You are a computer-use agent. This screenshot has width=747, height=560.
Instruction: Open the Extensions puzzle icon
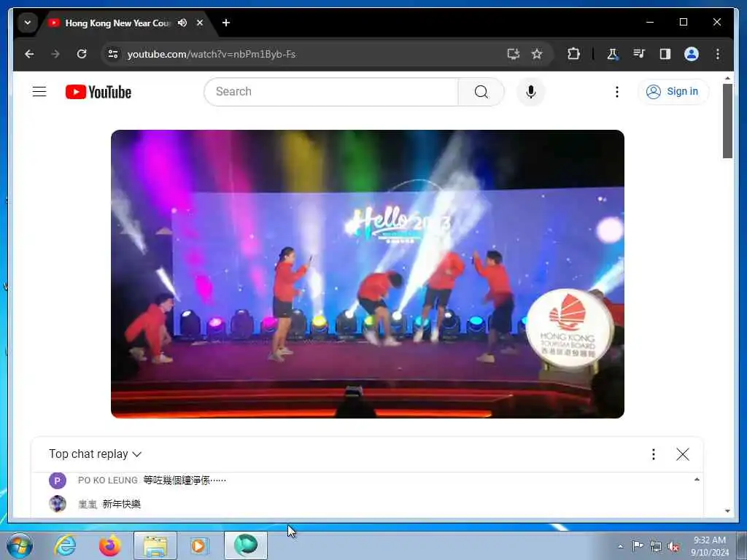click(x=573, y=54)
